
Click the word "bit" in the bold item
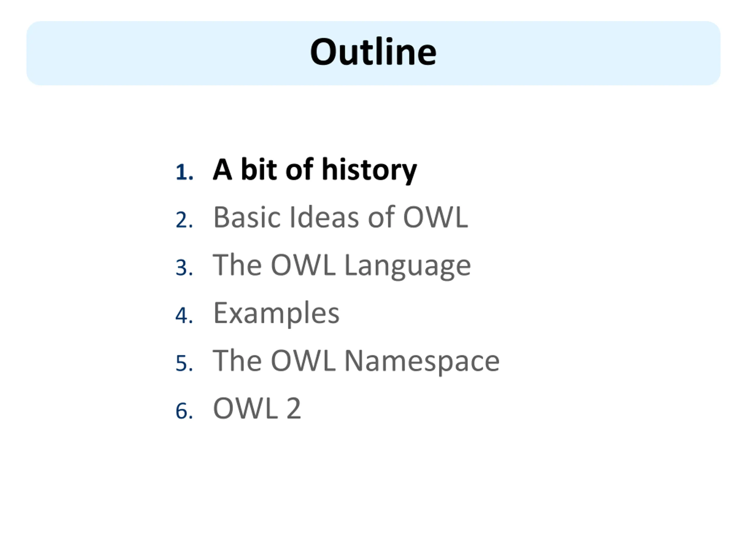click(259, 169)
